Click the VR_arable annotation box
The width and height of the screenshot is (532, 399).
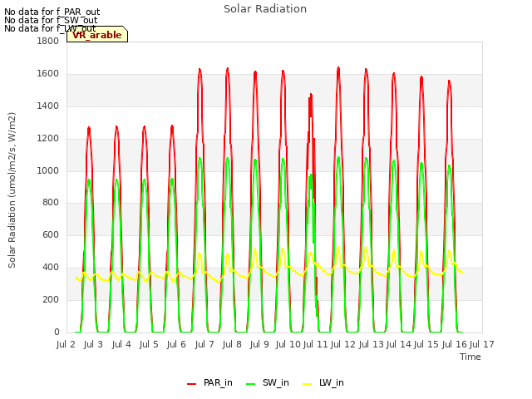click(x=97, y=34)
